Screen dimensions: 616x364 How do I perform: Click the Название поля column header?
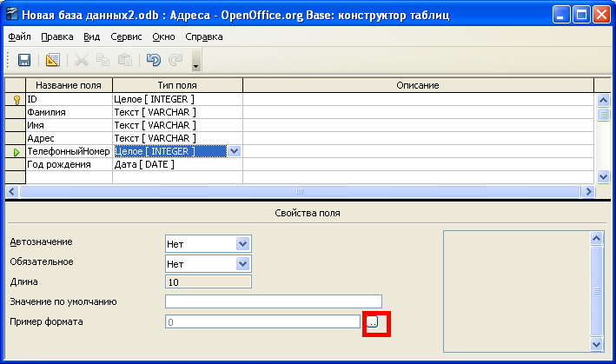pos(70,85)
